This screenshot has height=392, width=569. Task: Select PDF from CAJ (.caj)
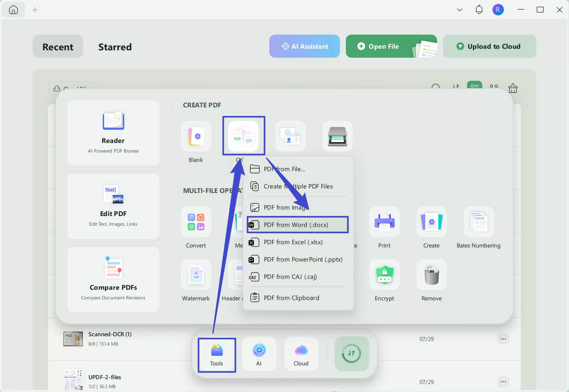tap(298, 277)
